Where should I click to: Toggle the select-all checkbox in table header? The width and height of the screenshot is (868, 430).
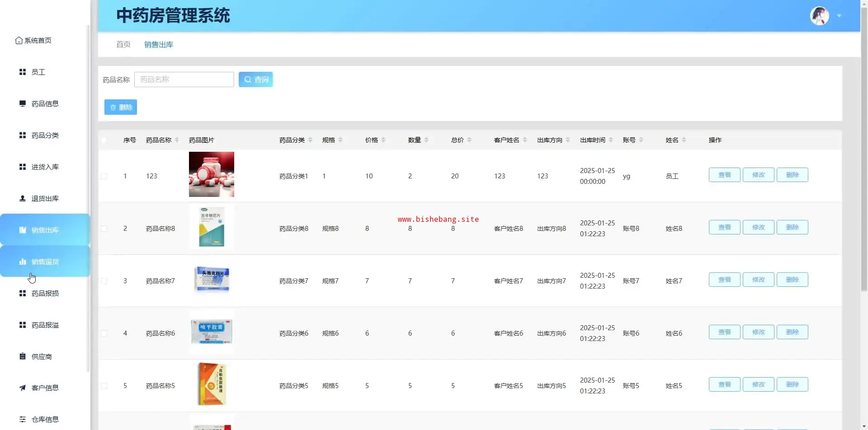tap(104, 140)
